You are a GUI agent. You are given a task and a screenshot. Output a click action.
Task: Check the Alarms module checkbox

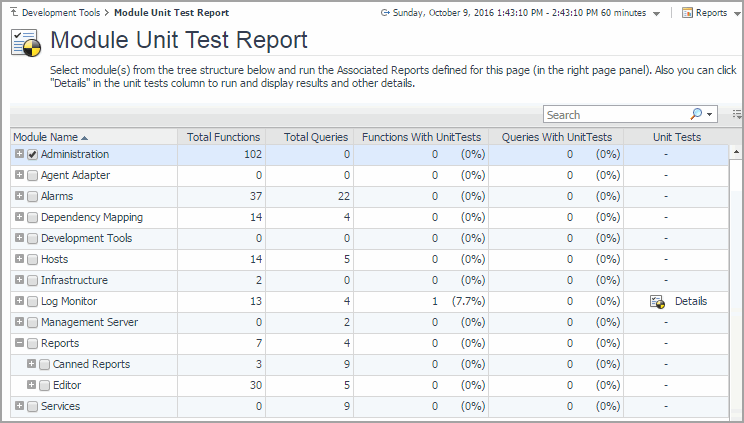tap(33, 196)
